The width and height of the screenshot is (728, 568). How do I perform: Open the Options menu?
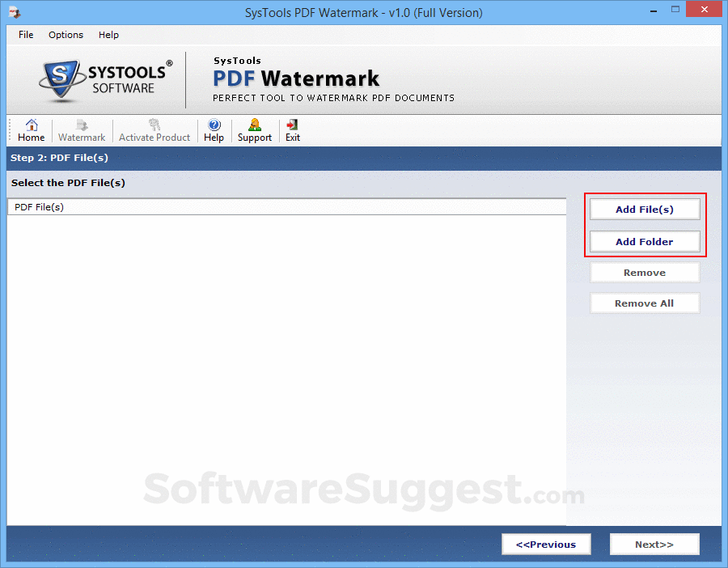coord(66,35)
